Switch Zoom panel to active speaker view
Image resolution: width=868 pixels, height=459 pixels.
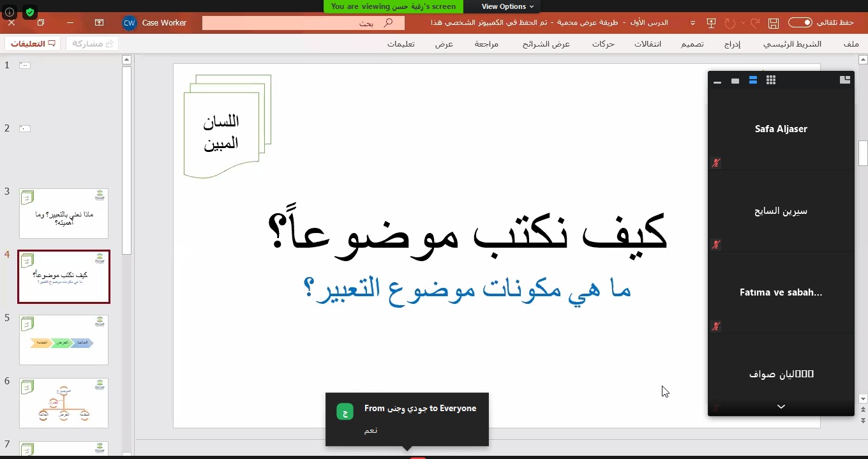pyautogui.click(x=735, y=80)
